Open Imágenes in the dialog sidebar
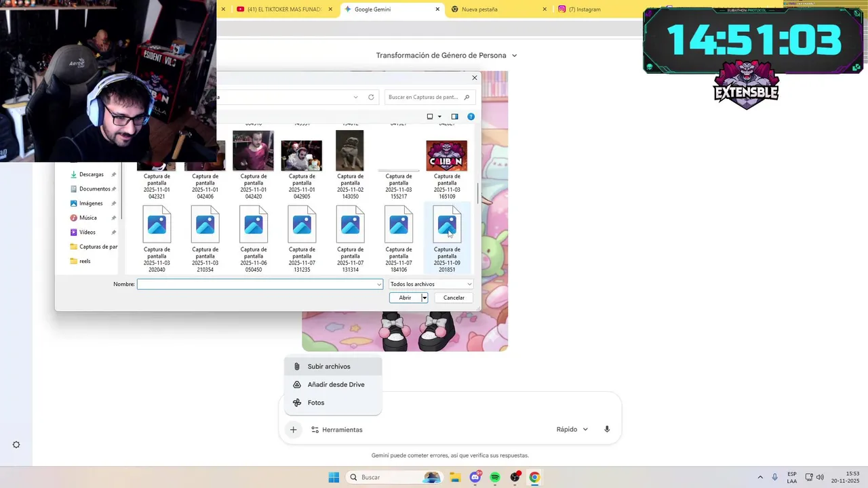The image size is (868, 488). click(x=91, y=203)
